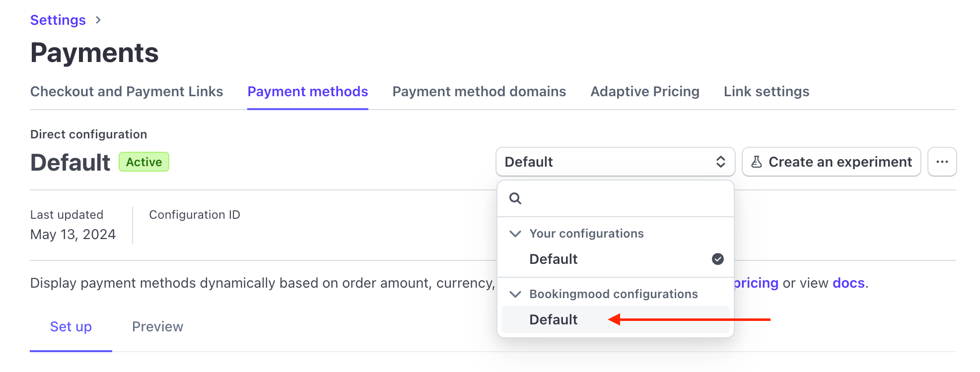Collapse the Your configurations group
Viewport: 980px width, 372px height.
click(x=515, y=234)
